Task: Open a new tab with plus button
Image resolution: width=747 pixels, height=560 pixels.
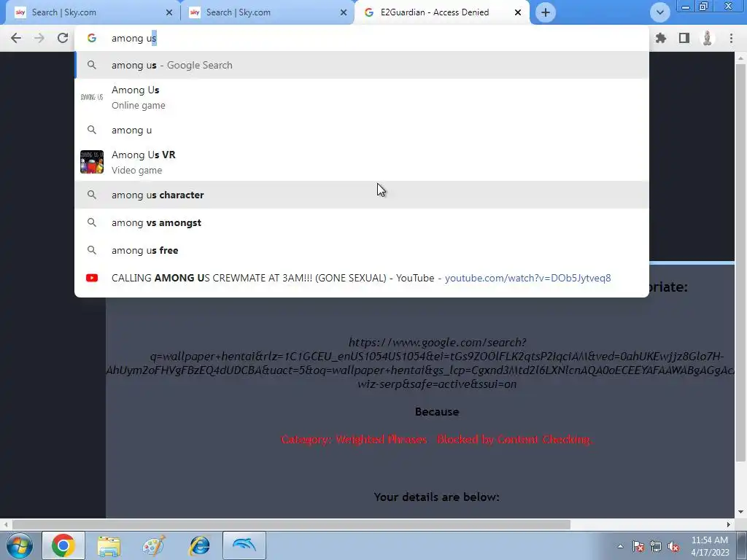Action: pos(546,12)
